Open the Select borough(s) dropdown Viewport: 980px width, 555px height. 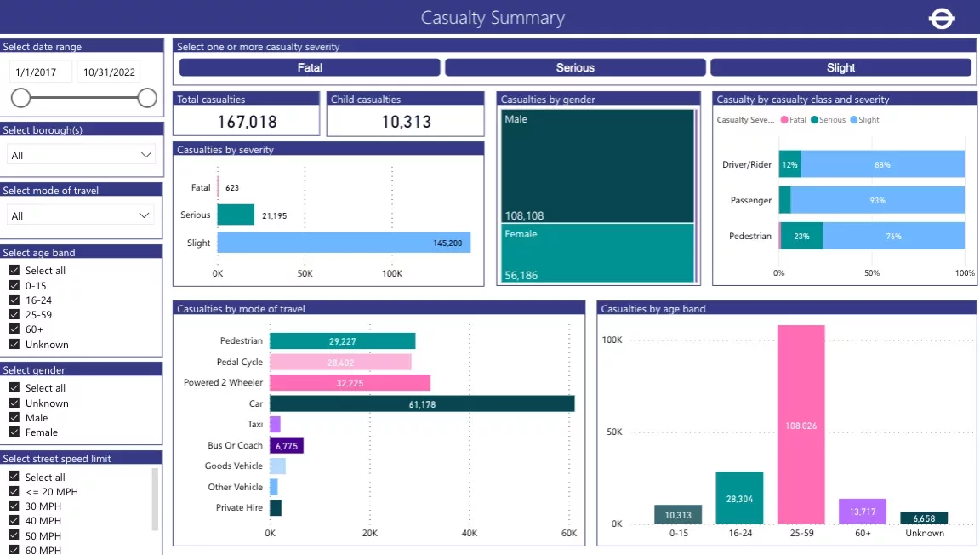coord(82,155)
